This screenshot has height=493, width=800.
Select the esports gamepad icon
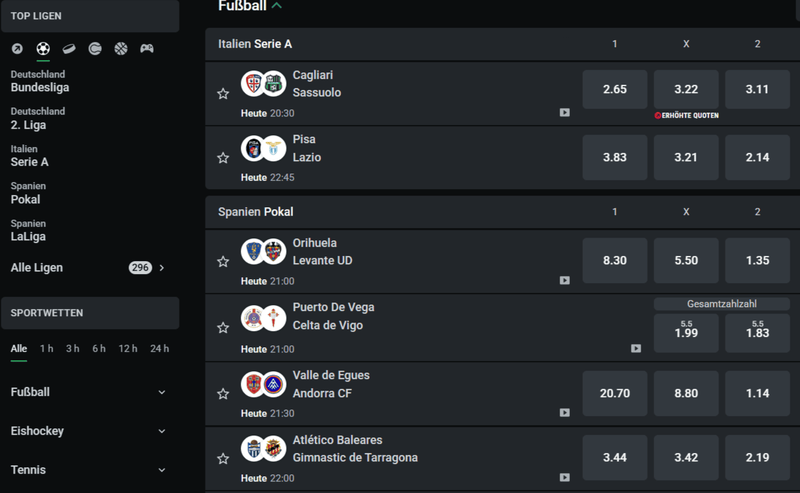[x=147, y=48]
